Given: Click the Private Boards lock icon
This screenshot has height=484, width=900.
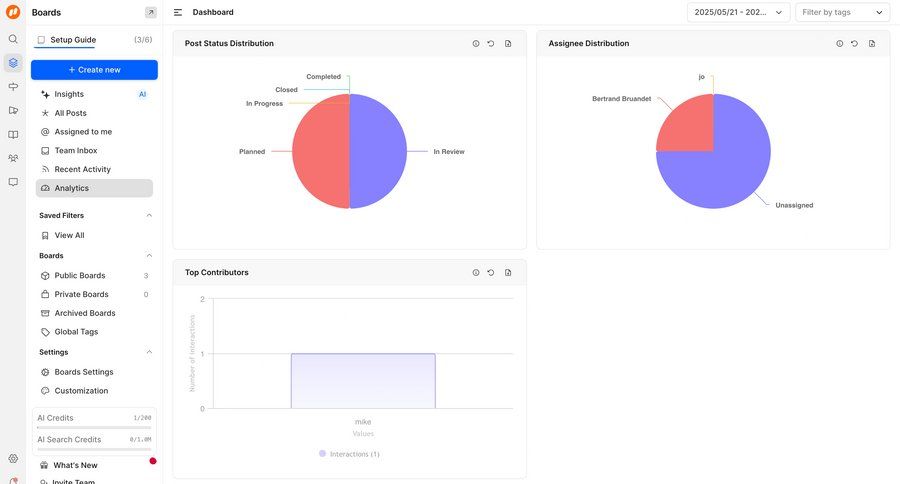Looking at the screenshot, I should [x=45, y=294].
